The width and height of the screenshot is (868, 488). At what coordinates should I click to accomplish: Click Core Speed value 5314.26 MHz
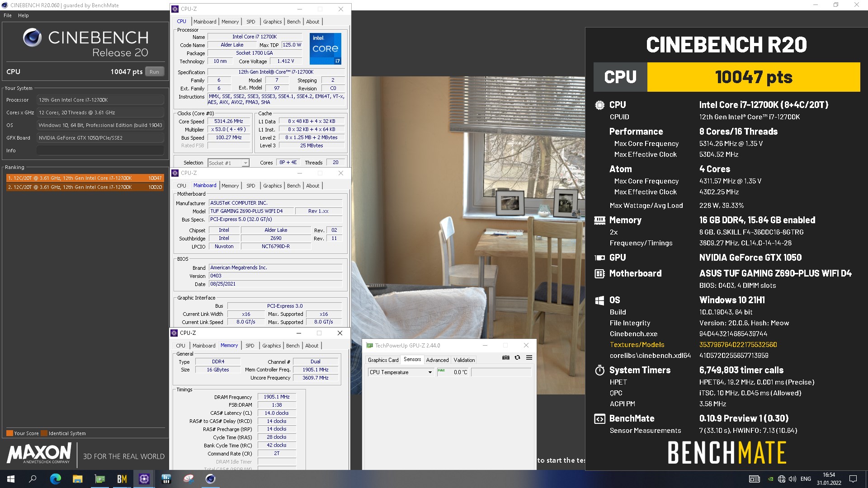coord(229,122)
